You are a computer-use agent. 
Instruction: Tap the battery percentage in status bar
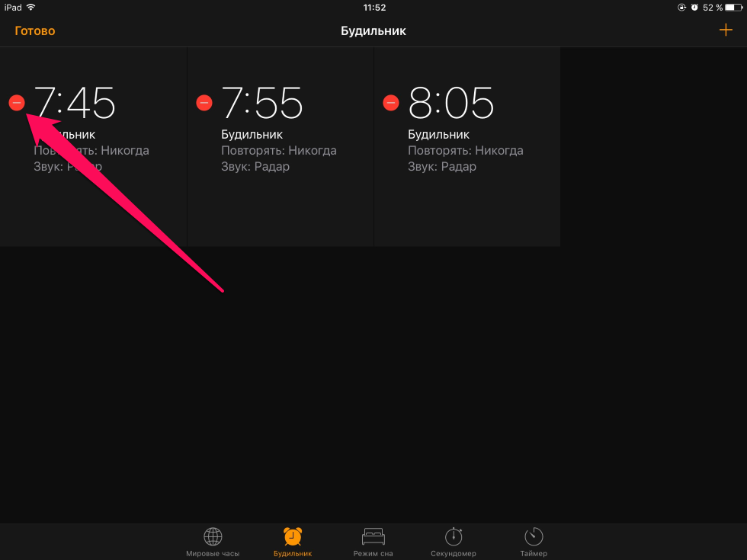713,8
